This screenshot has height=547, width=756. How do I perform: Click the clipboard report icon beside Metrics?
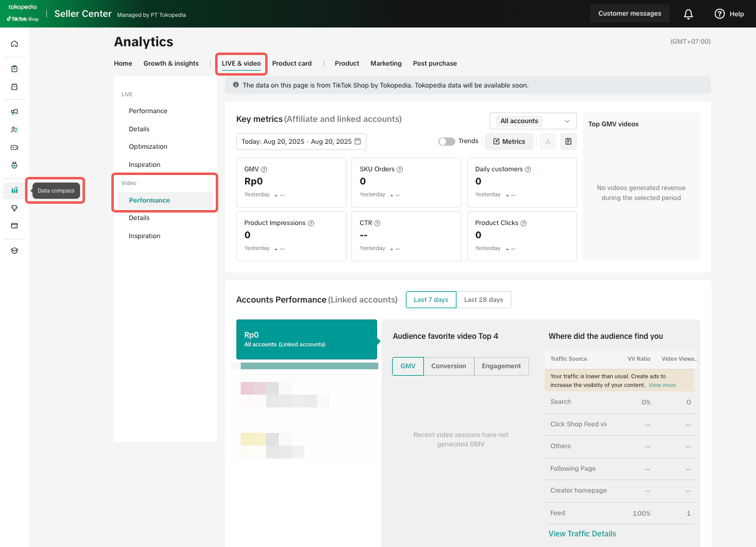pyautogui.click(x=568, y=141)
